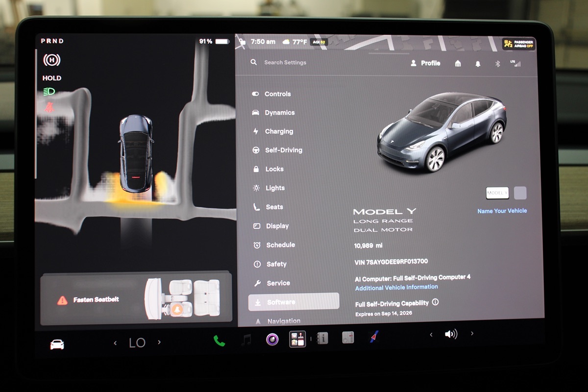Open the owner's Manual app icon

(322, 338)
